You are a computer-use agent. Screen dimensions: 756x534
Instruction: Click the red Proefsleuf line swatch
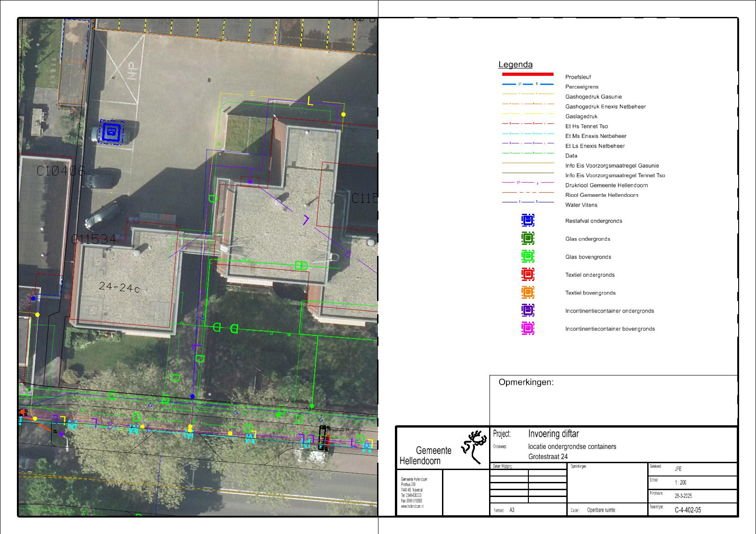(527, 74)
